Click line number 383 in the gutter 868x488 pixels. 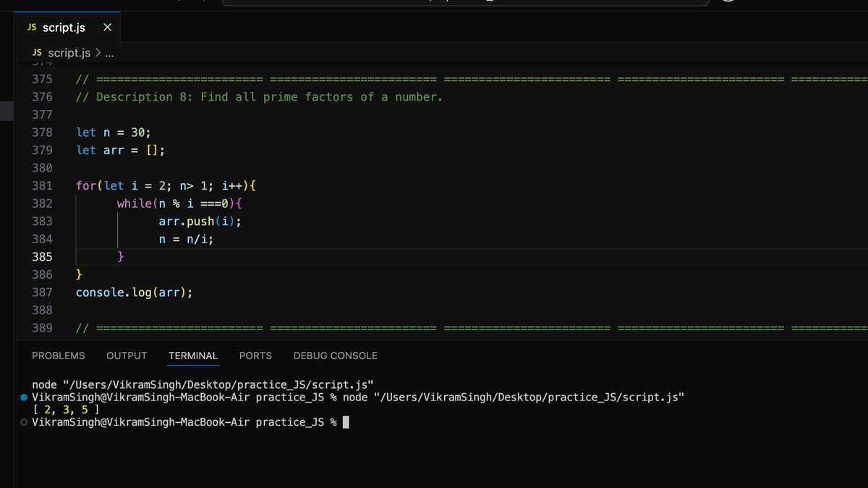click(x=43, y=221)
